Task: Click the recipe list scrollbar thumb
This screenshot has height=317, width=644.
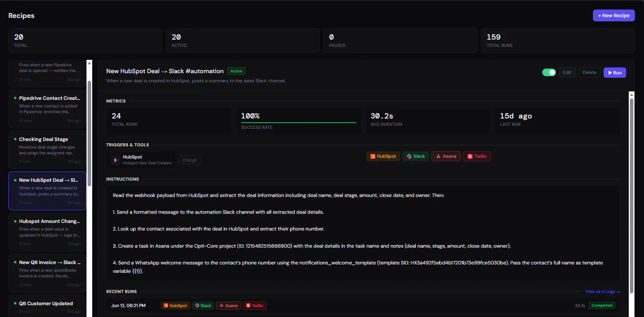Action: click(90, 133)
